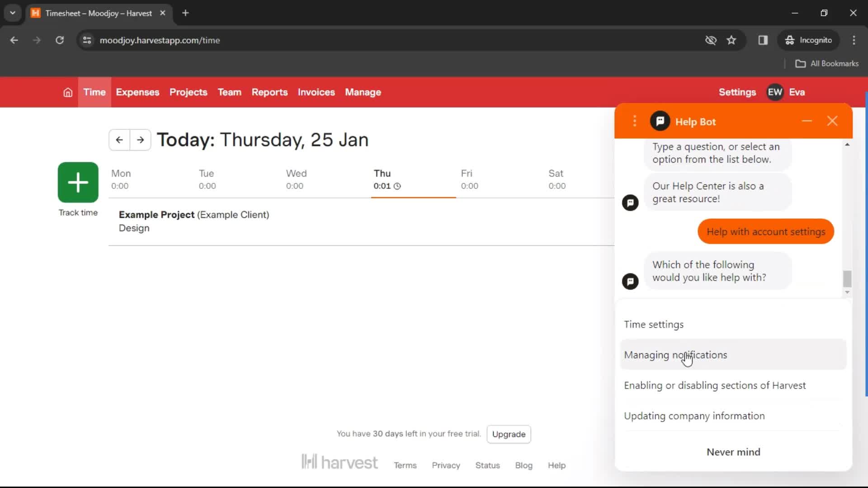Click the Help Bot chat scrollbar thumb
This screenshot has width=868, height=488.
[847, 279]
